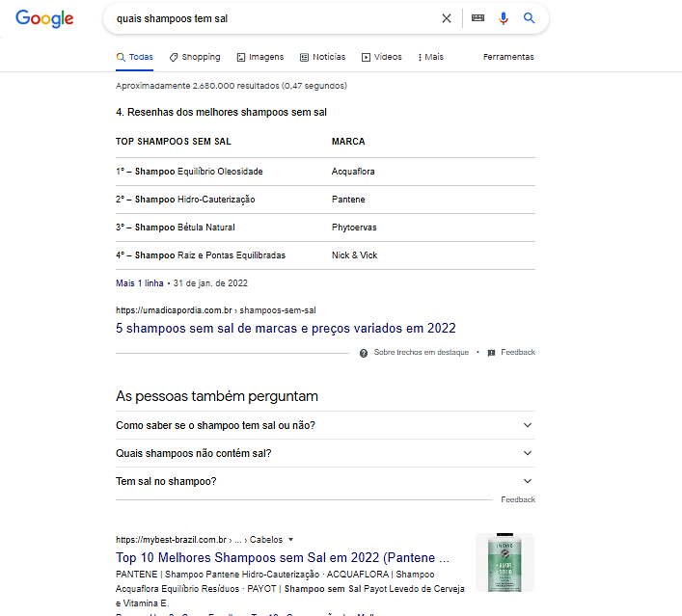Click the Ferramentas button
Screen dimensions: 682x616
tap(508, 57)
